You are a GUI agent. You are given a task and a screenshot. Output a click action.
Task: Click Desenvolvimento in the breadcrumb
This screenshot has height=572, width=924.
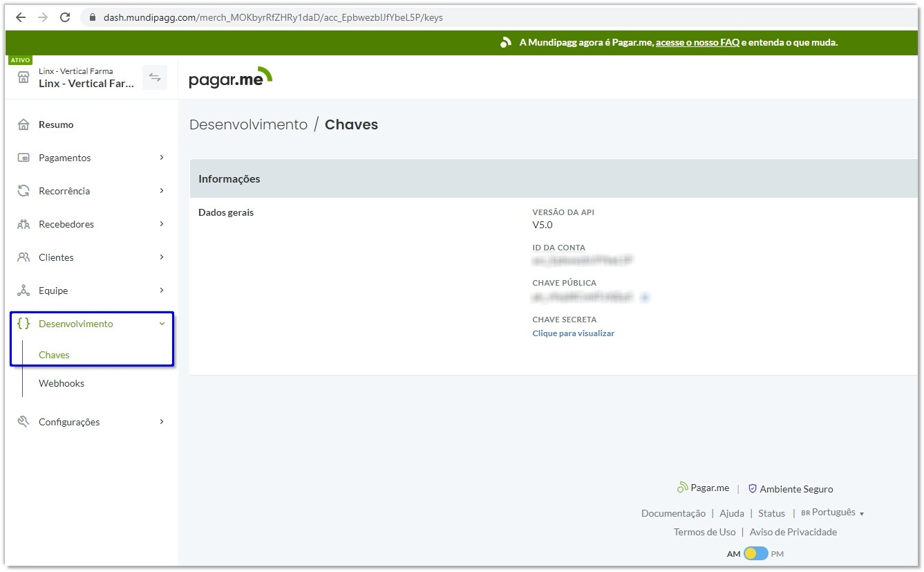pyautogui.click(x=248, y=124)
